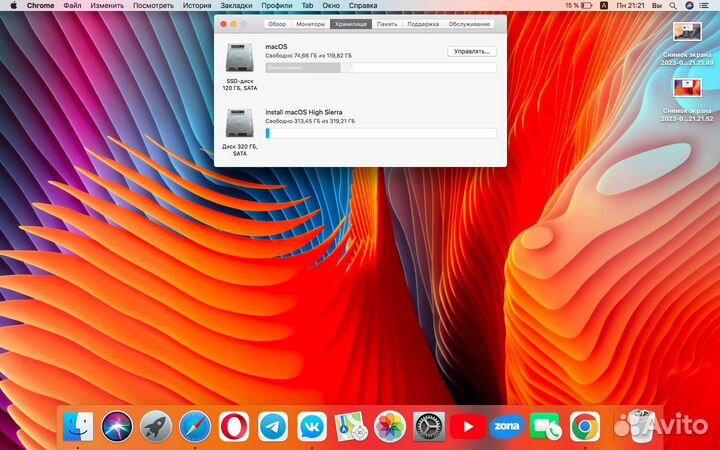
Task: Launch Siri from the Dock
Action: [x=117, y=426]
